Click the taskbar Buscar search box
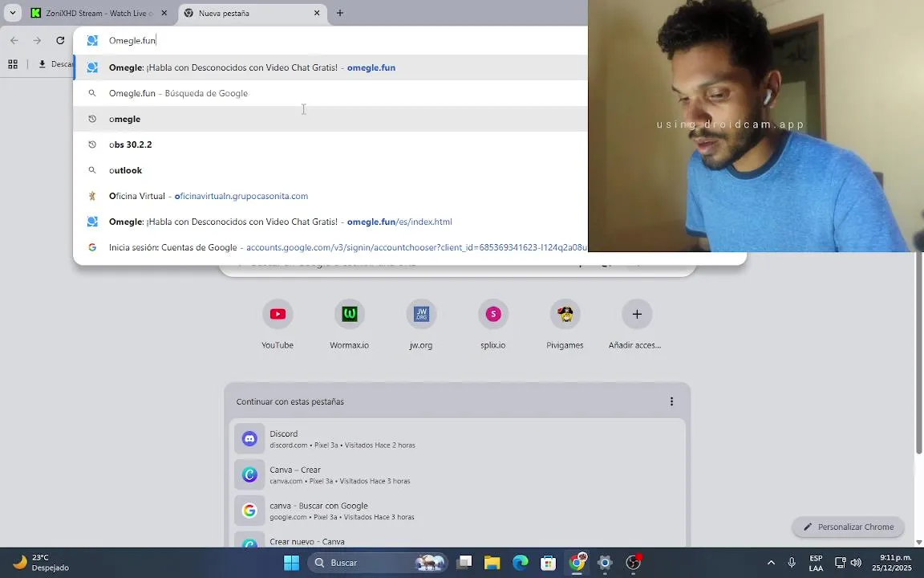Viewport: 924px width, 578px height. click(x=378, y=563)
